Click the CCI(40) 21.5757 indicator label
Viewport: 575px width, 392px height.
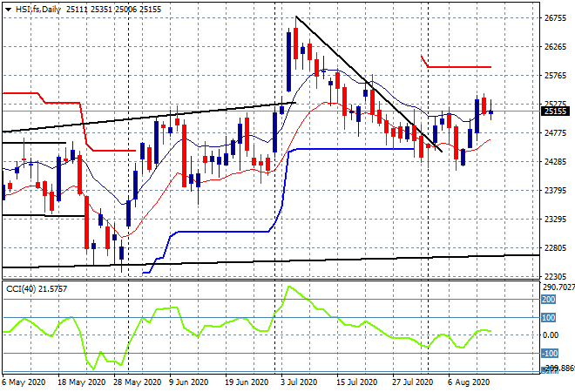tap(37, 289)
